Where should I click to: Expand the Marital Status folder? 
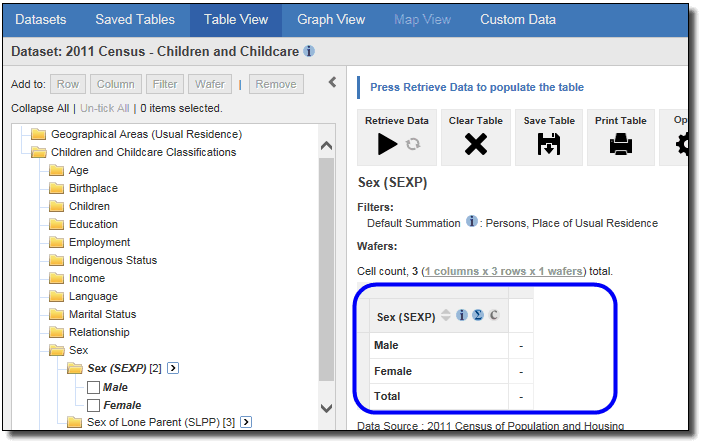pos(57,315)
